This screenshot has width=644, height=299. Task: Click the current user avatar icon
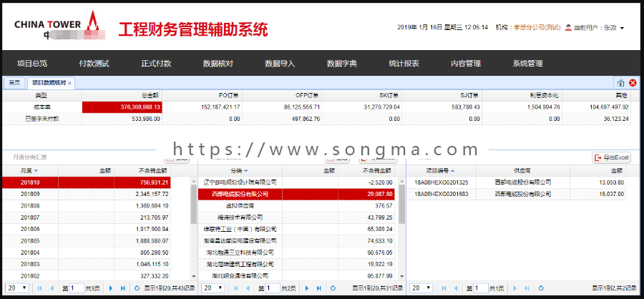coord(568,27)
